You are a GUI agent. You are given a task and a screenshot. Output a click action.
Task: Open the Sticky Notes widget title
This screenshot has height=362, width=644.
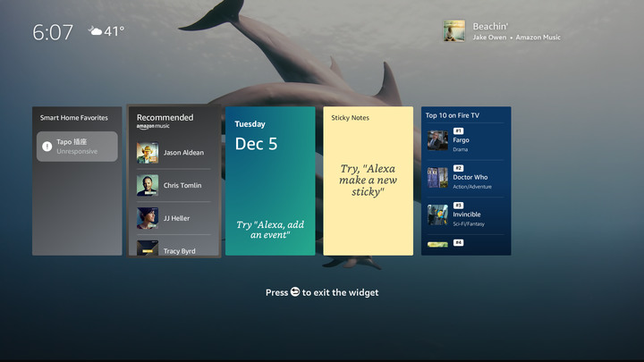[x=350, y=118]
